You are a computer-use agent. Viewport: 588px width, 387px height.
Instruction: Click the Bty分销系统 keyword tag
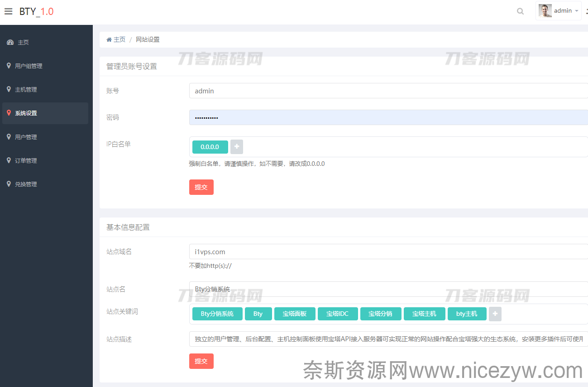click(217, 314)
